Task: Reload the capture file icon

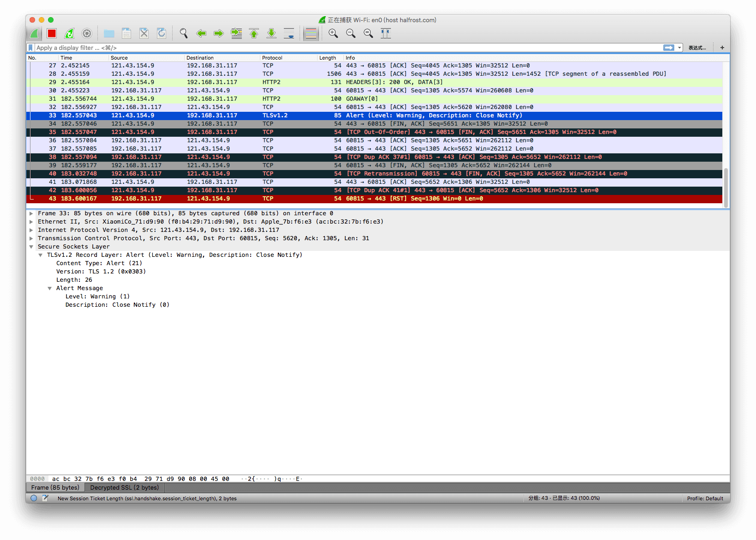Action: tap(162, 33)
